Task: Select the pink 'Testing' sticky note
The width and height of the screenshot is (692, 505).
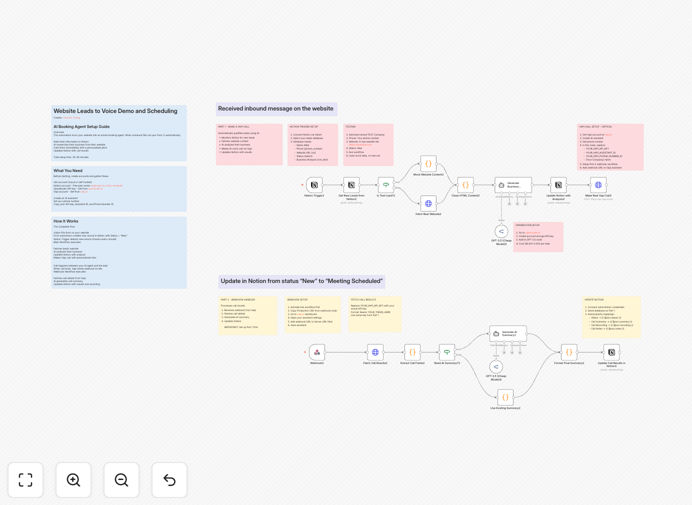Action: 368,144
